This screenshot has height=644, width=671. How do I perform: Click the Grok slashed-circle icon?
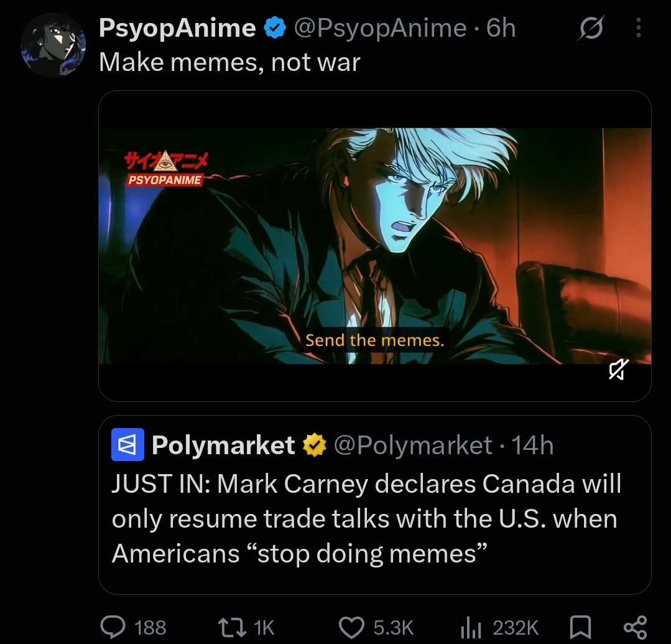(x=592, y=28)
